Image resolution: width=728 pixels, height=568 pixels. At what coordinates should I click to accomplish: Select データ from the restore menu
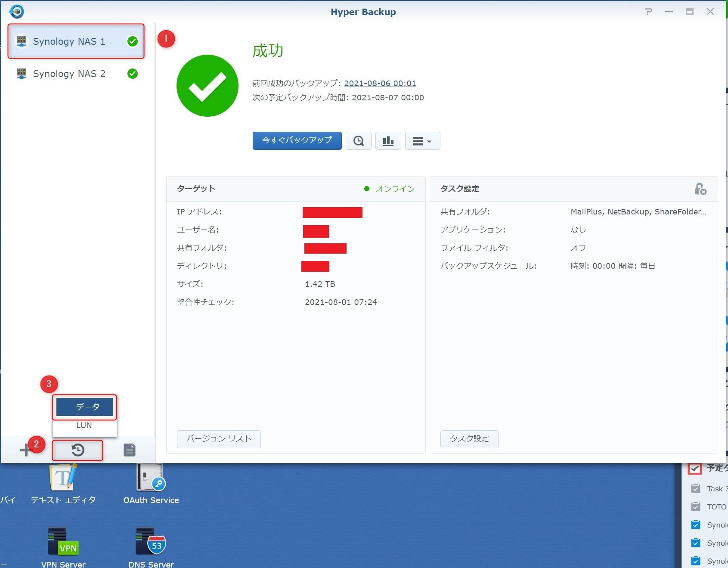point(85,407)
